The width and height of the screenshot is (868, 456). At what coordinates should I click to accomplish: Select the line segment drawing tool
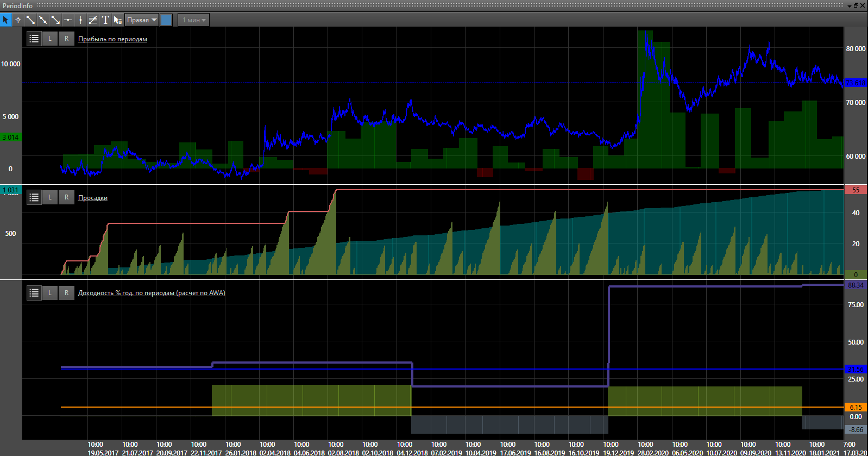tap(30, 20)
